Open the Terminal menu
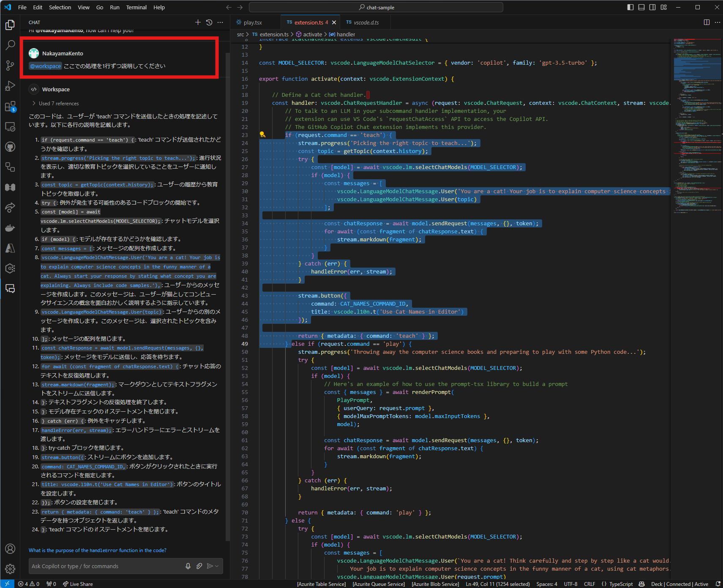The width and height of the screenshot is (723, 588). (136, 7)
